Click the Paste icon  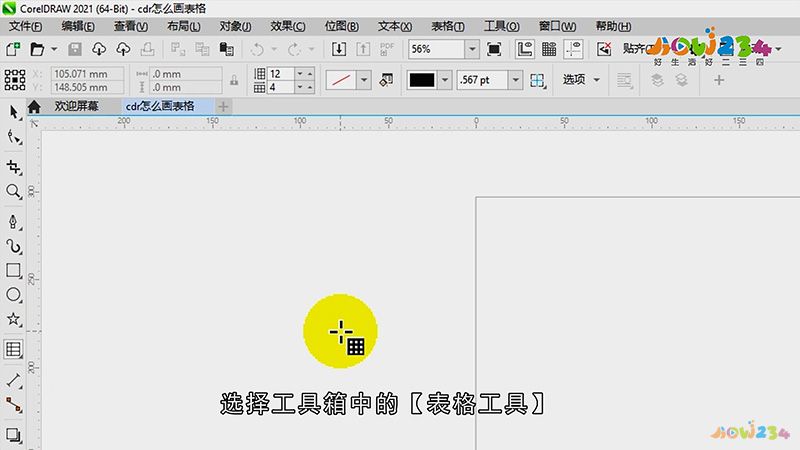click(227, 49)
